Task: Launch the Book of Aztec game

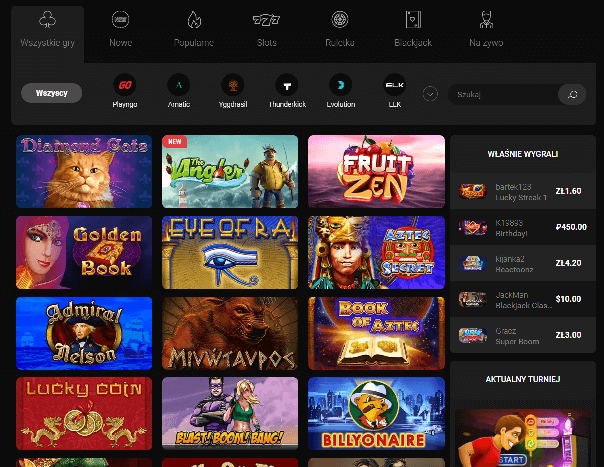Action: [376, 333]
